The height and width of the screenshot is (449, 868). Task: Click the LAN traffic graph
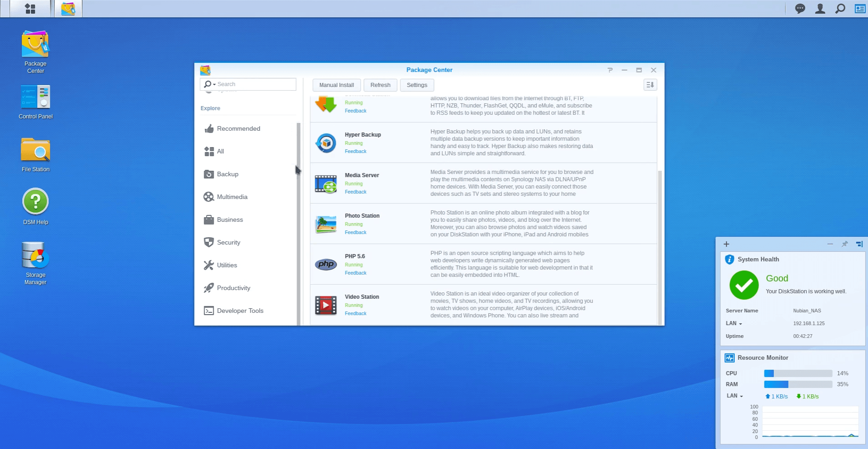[x=810, y=422]
